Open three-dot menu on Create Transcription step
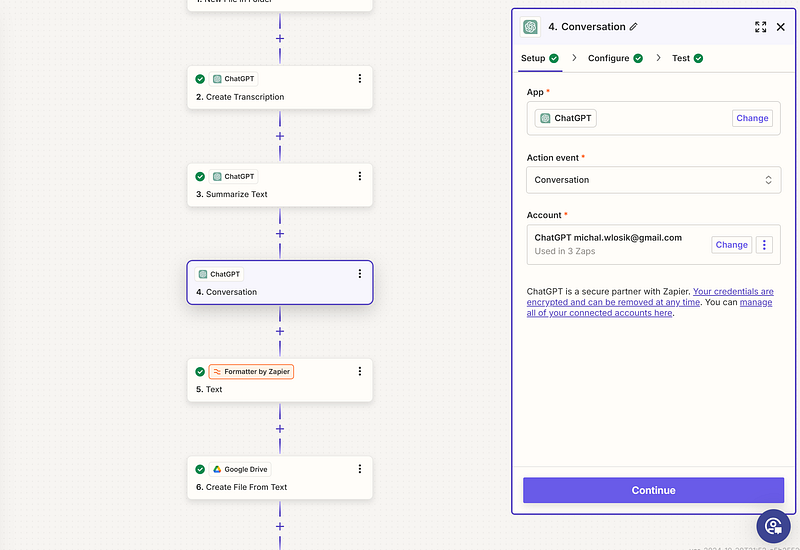Screen dimensions: 800x550 pyautogui.click(x=360, y=78)
